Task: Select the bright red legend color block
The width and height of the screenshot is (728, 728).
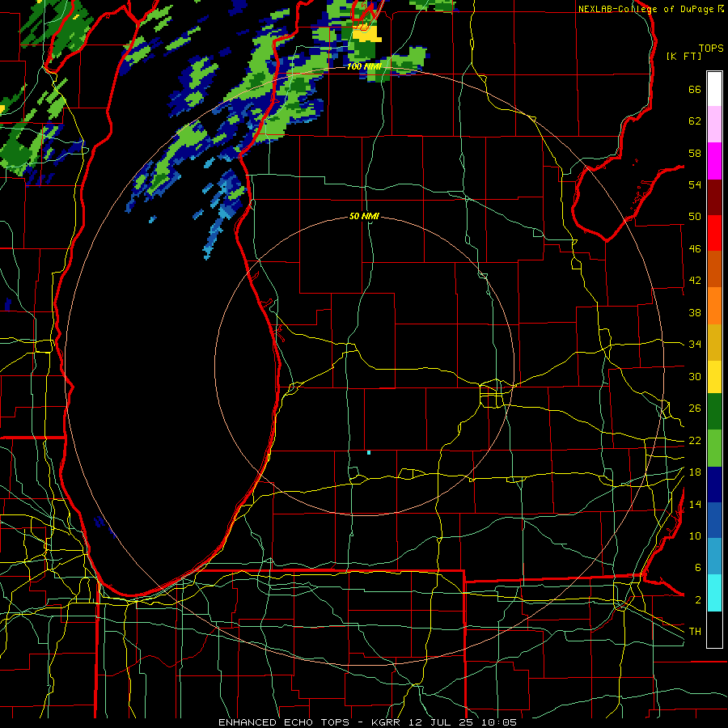Action: 714,233
